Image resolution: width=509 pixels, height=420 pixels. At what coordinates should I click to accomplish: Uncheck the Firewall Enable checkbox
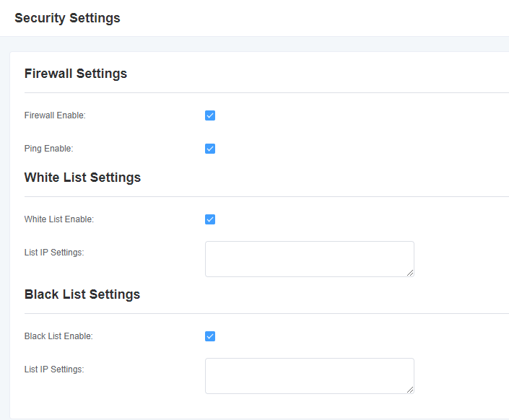210,115
